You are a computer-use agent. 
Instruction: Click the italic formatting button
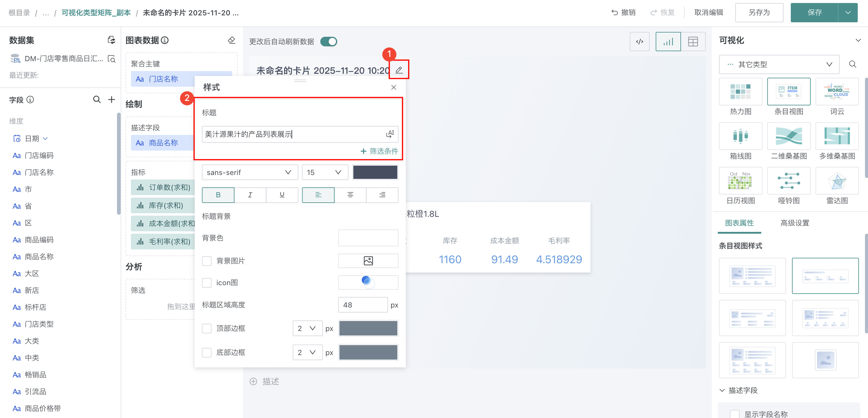250,195
